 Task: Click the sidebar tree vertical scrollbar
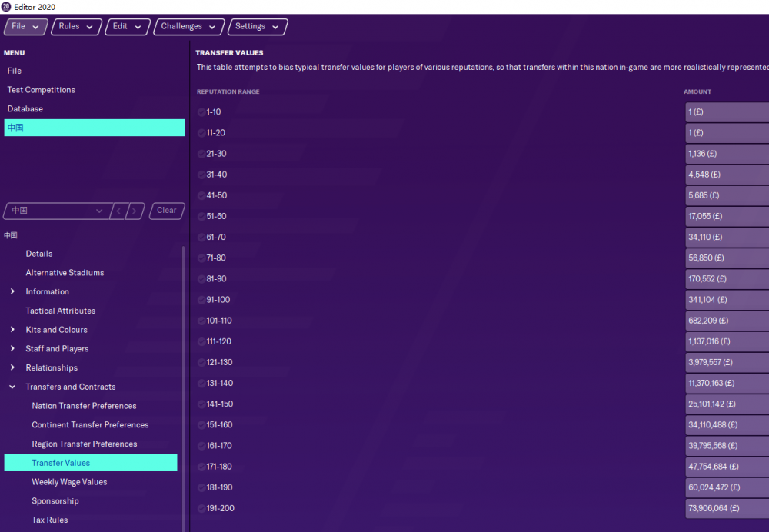pyautogui.click(x=183, y=384)
